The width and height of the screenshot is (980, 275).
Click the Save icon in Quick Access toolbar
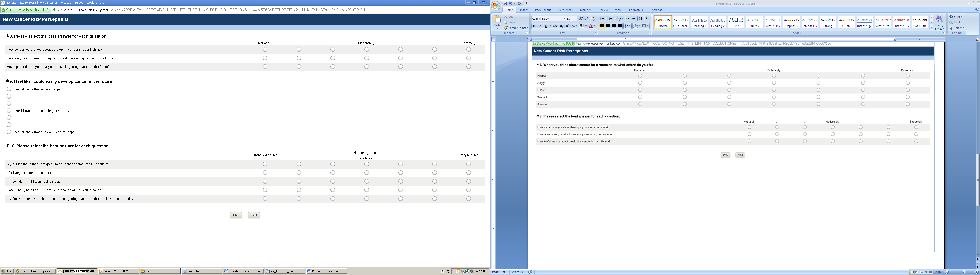(506, 3)
